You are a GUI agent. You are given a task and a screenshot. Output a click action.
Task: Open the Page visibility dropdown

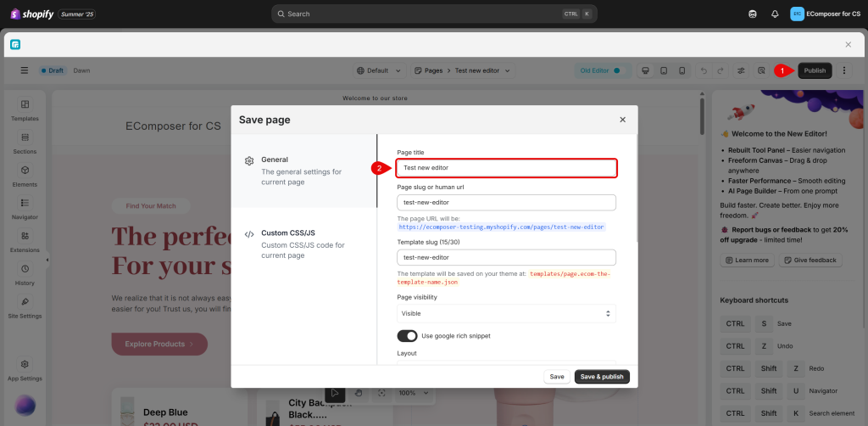click(x=507, y=313)
